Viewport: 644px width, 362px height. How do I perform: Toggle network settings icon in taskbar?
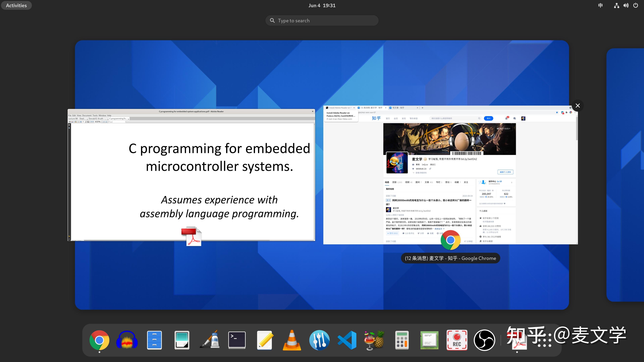coord(616,5)
